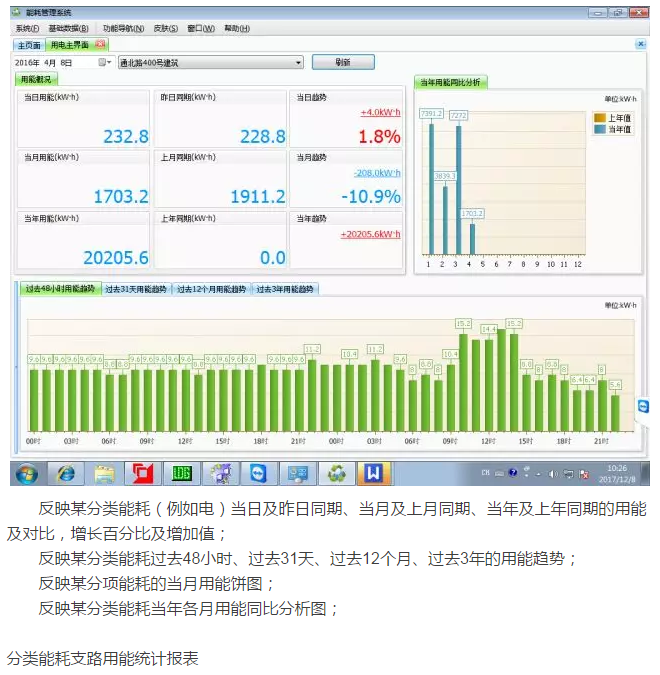Open the 帮助(H) menu

tap(237, 28)
